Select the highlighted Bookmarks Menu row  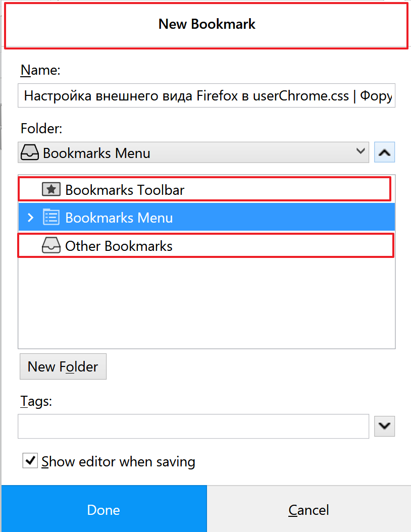point(207,217)
